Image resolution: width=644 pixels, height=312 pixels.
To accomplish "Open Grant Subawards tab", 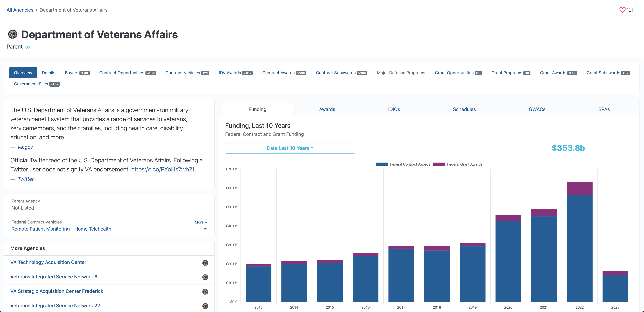I will pos(608,73).
